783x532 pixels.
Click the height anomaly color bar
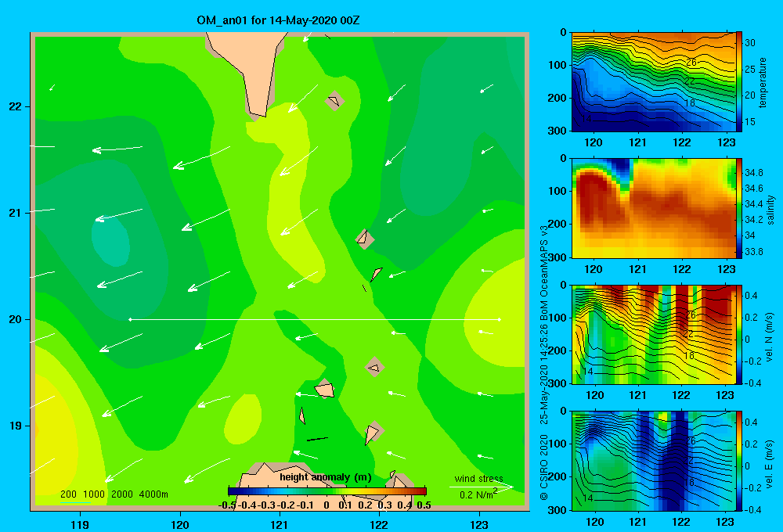click(x=327, y=491)
